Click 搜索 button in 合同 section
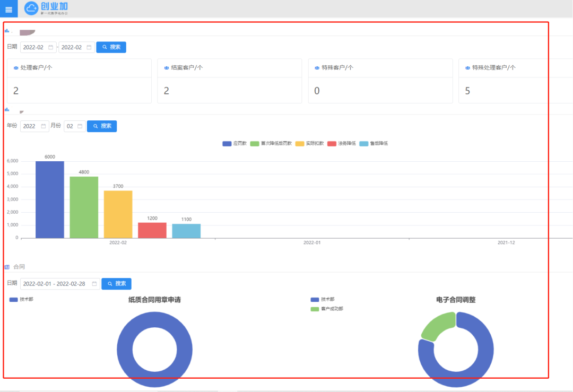 point(116,284)
